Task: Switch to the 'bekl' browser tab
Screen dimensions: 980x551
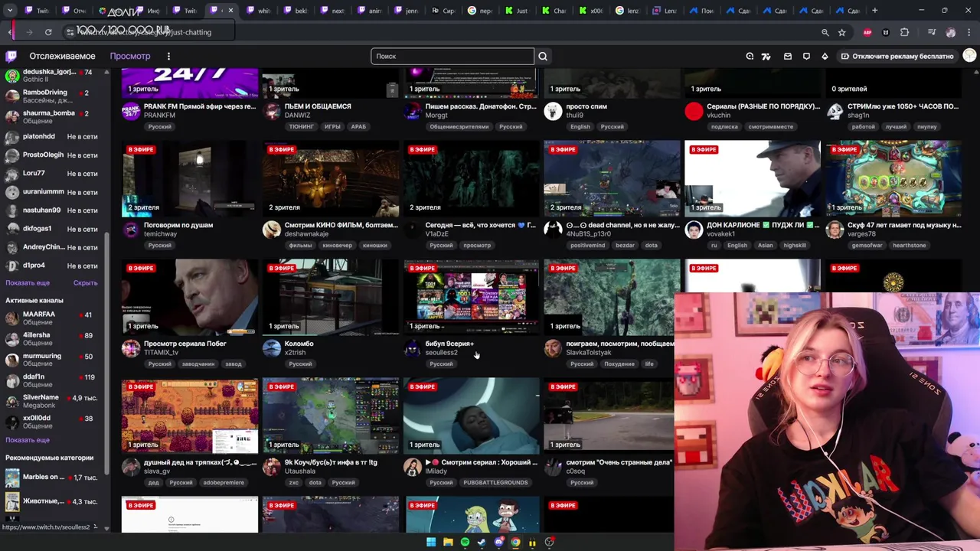Action: coord(295,11)
